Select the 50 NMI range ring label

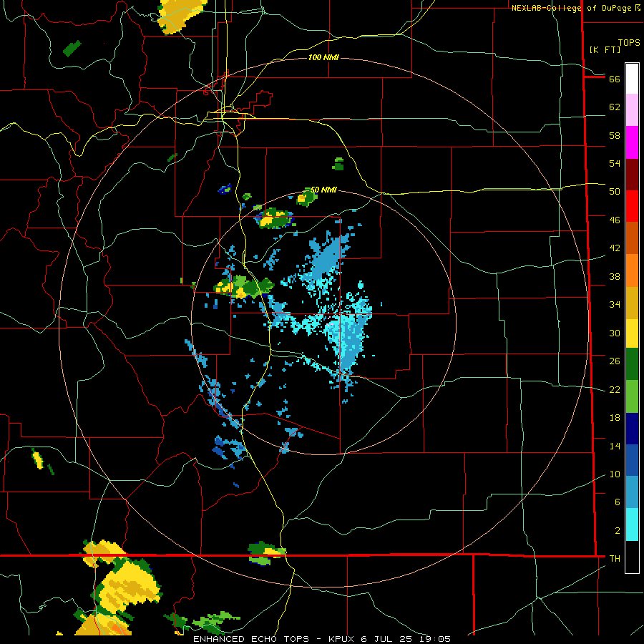pos(323,190)
